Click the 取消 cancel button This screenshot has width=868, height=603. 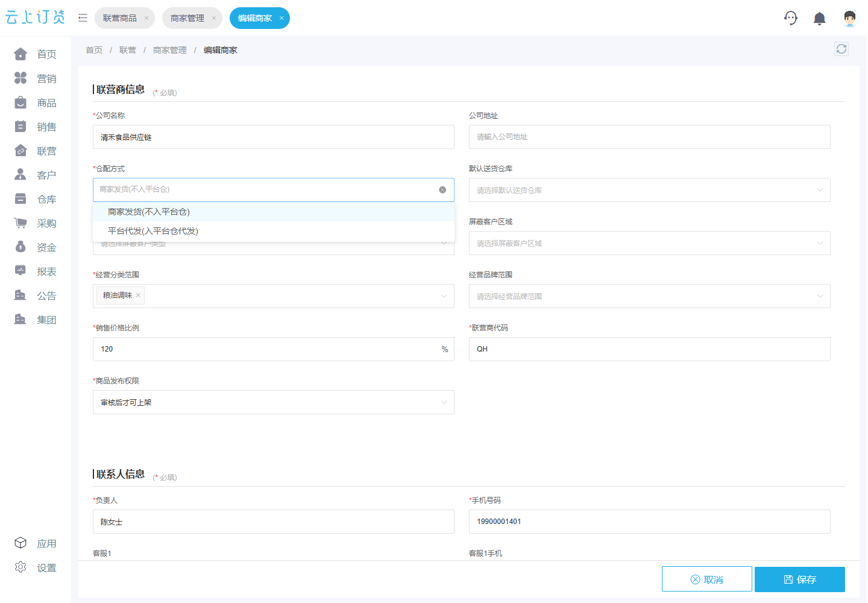[x=707, y=579]
